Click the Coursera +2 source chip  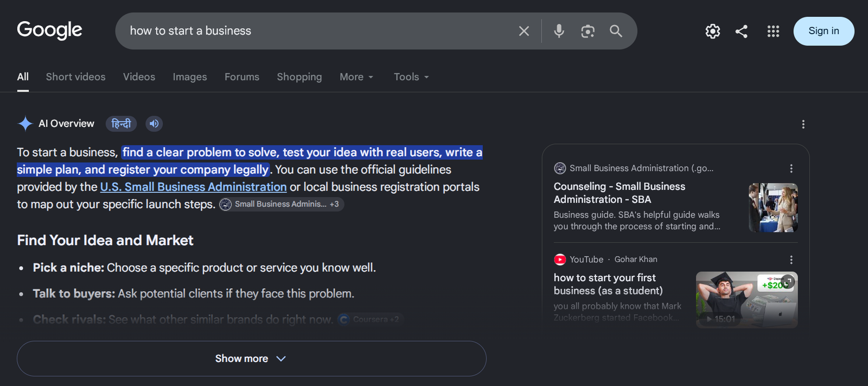pyautogui.click(x=370, y=319)
